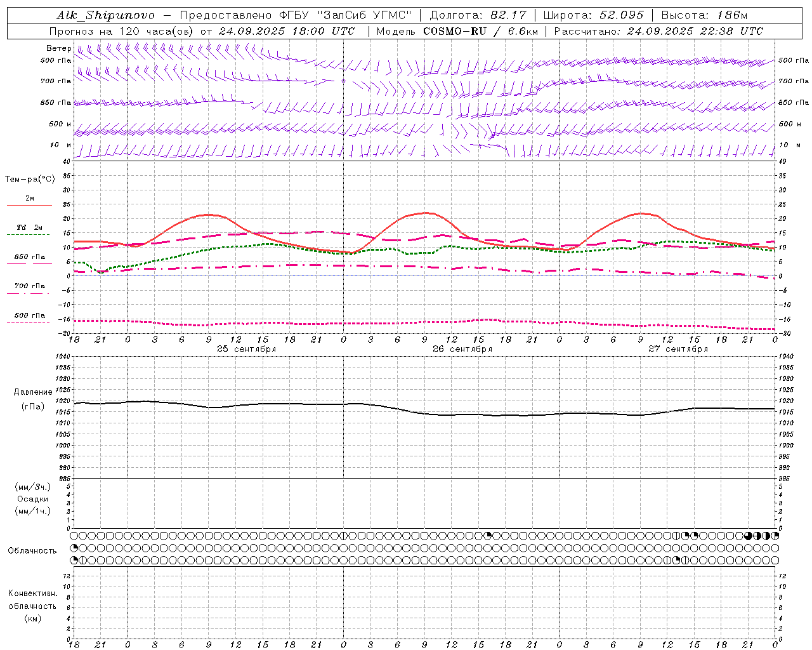The width and height of the screenshot is (812, 650).
Task: Select the 'Рассчитано: 24.09.2025 22:38 UTC' text
Action: (658, 31)
